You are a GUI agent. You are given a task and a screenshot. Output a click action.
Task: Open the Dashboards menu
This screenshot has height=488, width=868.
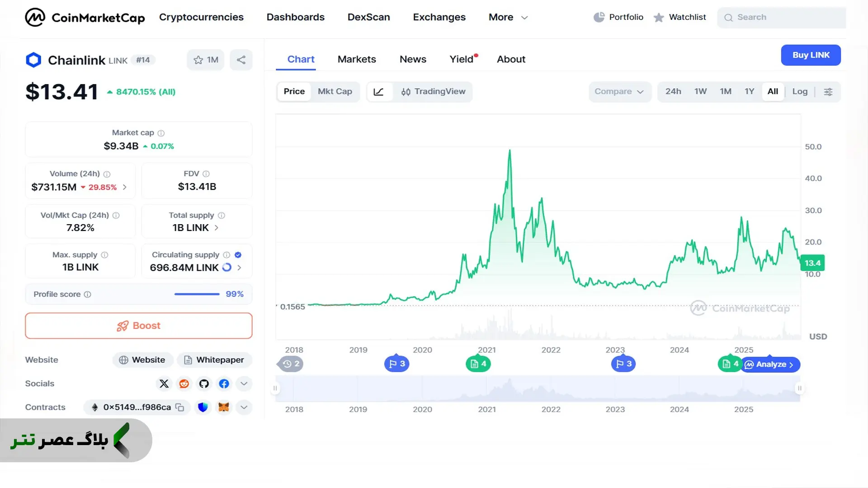click(296, 17)
